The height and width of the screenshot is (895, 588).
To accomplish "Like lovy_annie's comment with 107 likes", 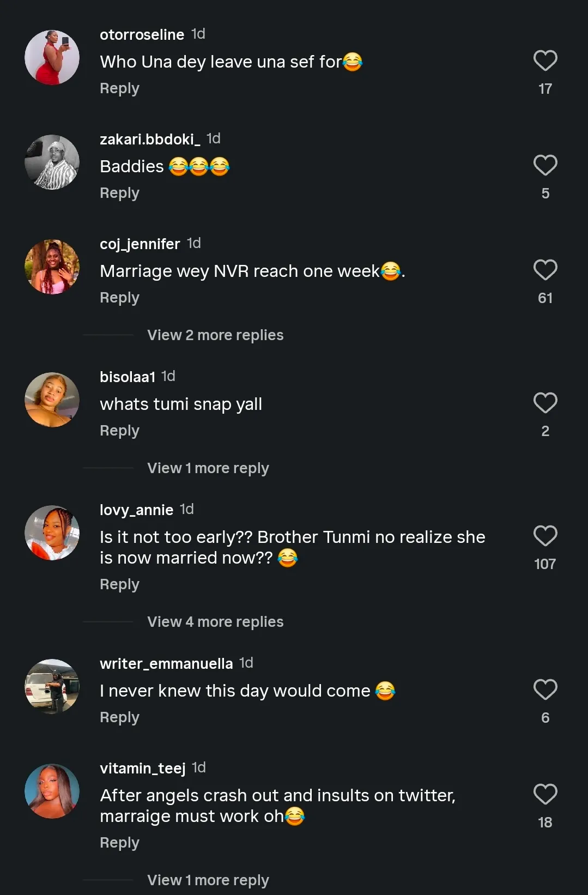I will pos(545,536).
